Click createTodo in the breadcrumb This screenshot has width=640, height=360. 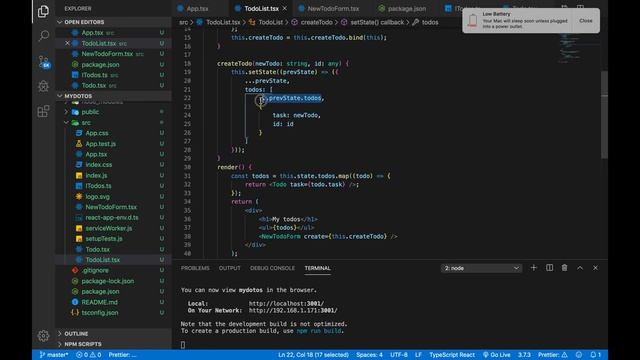(316, 22)
